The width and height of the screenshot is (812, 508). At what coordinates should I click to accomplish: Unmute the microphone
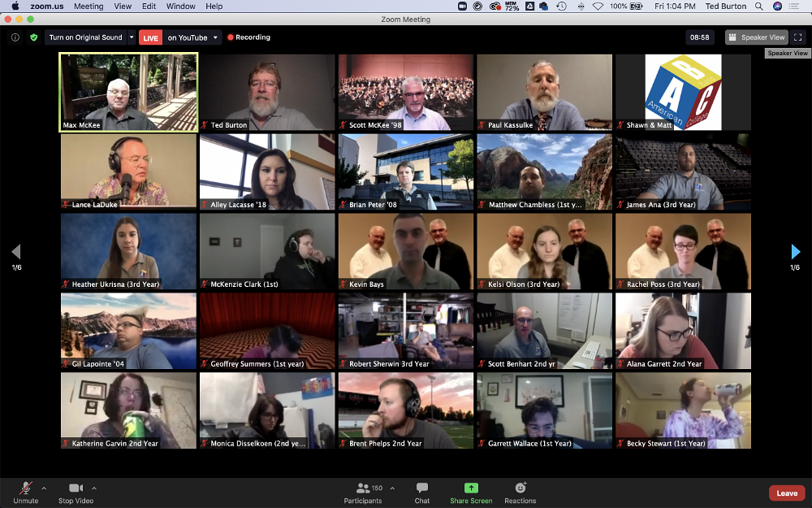point(26,493)
